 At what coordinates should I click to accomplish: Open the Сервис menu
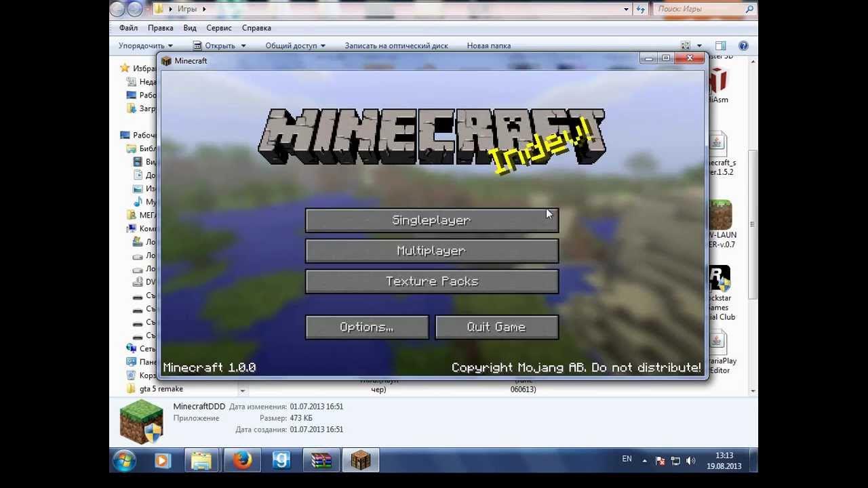pos(219,28)
